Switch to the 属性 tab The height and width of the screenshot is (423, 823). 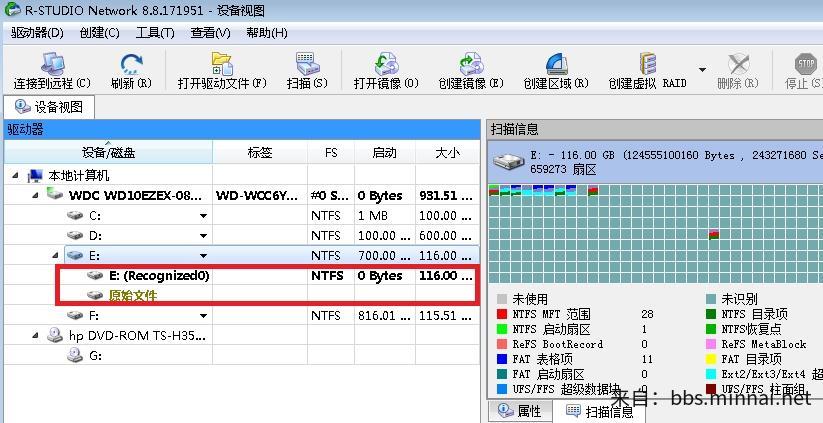tap(520, 411)
